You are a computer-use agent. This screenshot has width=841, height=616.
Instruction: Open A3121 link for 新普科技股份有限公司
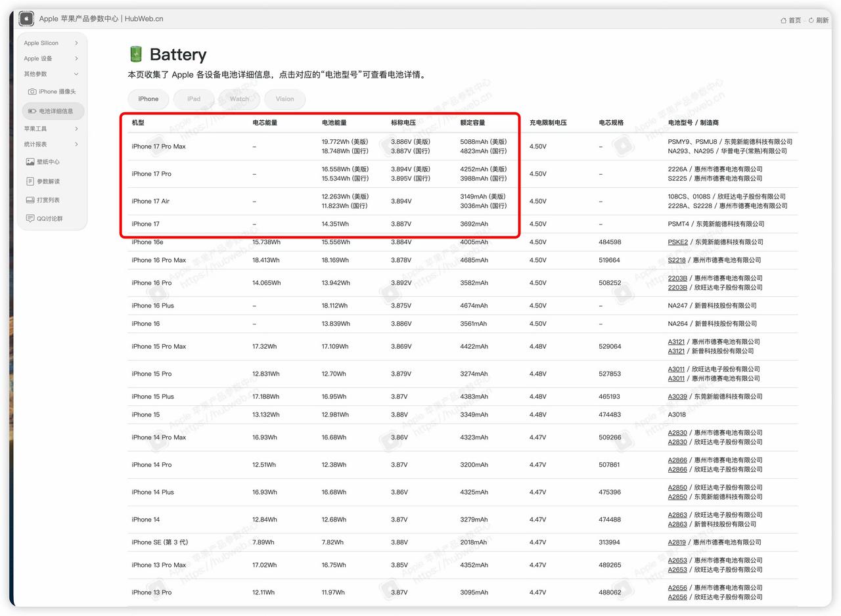(677, 351)
